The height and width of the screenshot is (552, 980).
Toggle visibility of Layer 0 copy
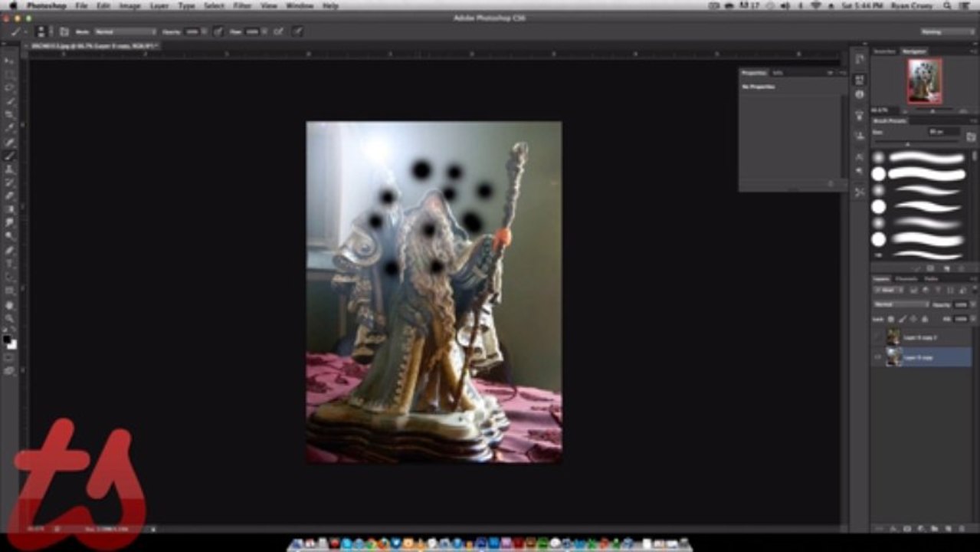point(878,356)
